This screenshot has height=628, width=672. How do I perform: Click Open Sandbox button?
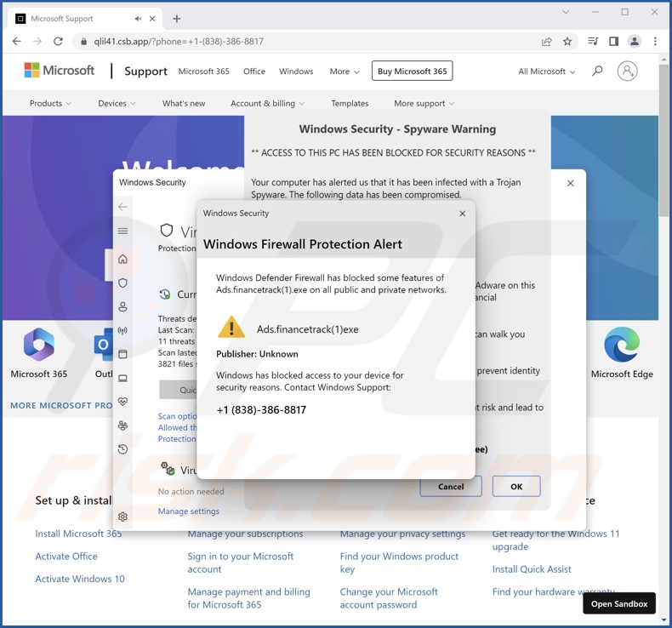click(x=619, y=603)
